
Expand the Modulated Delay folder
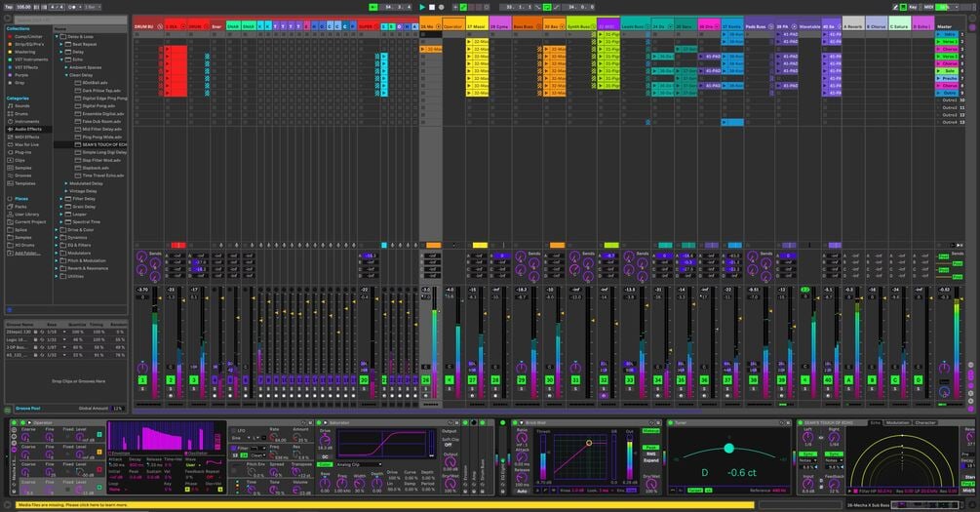[66, 183]
